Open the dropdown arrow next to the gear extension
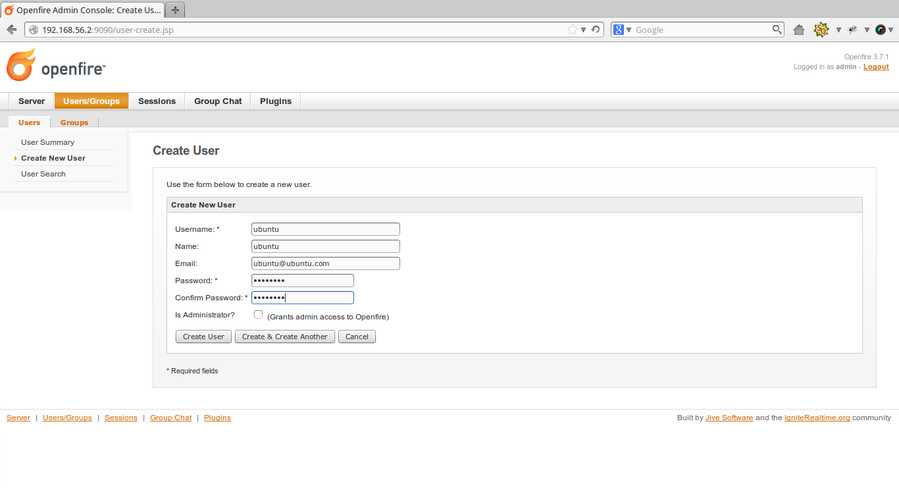This screenshot has width=899, height=490. (838, 30)
